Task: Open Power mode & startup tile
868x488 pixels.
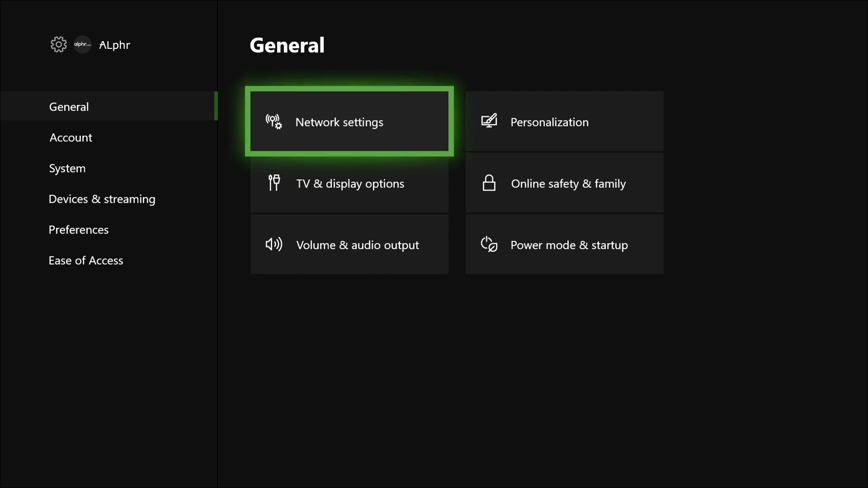Action: pos(564,244)
